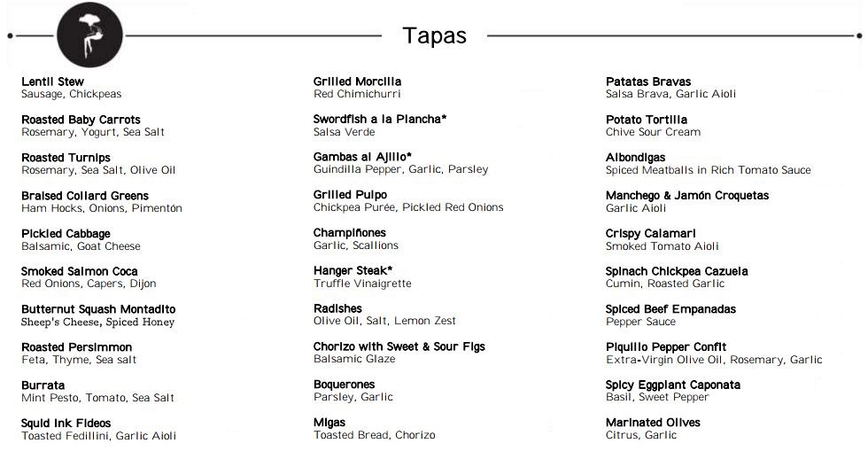The image size is (868, 459).
Task: Click Braised Collard Greens item
Action: (x=85, y=196)
